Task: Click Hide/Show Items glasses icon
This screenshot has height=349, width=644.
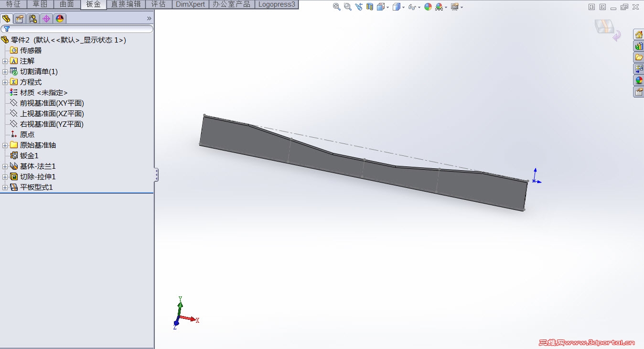Action: [x=412, y=7]
